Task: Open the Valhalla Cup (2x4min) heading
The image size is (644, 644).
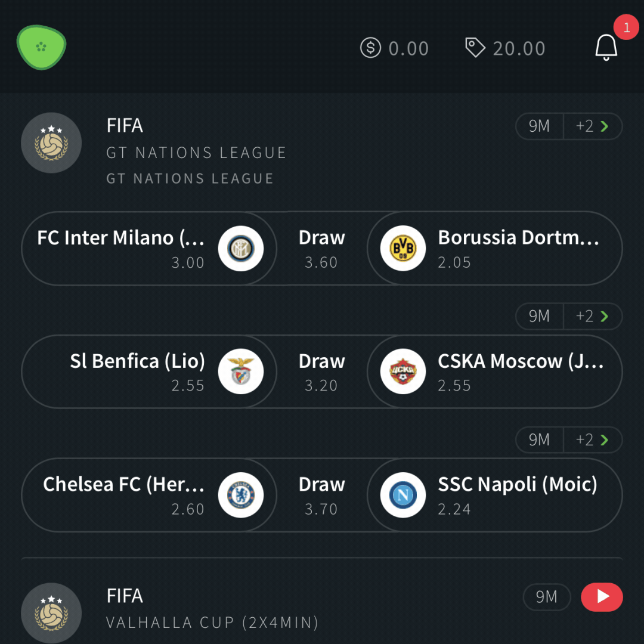Action: pos(212,623)
